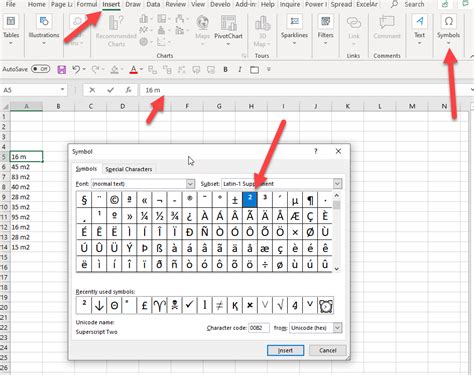Pick the recently used check mark
Screen dimensions: 474x375
189,305
